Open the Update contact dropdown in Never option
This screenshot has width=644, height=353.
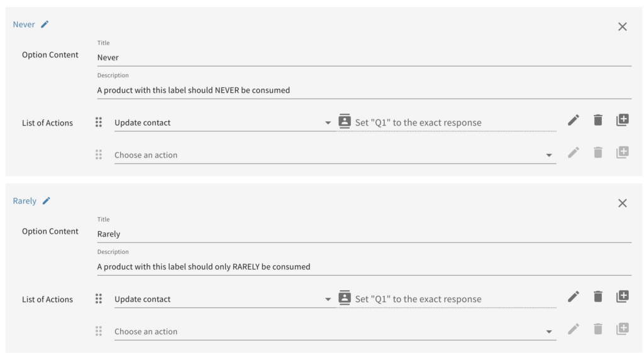pyautogui.click(x=328, y=123)
